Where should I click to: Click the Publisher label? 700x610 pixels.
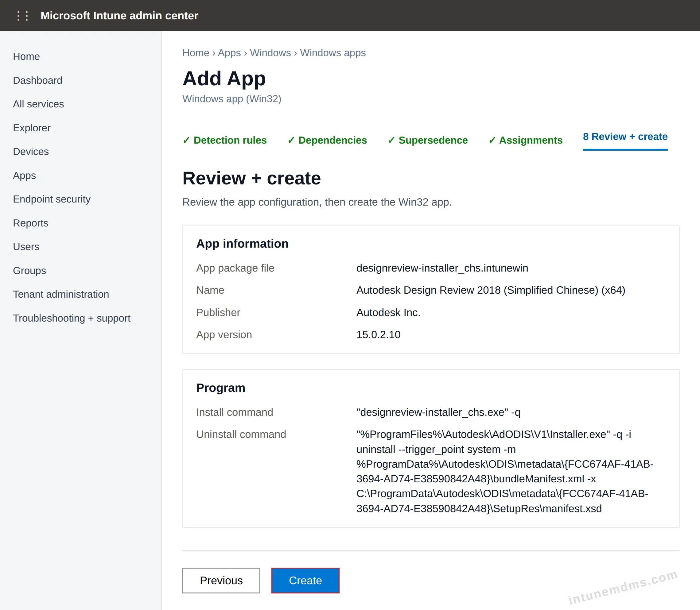[218, 312]
